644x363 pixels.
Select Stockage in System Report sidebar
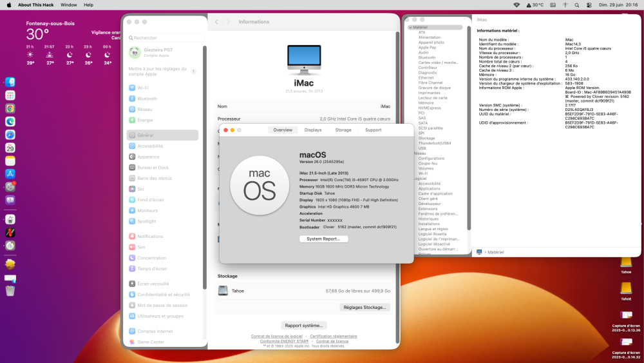(x=426, y=138)
